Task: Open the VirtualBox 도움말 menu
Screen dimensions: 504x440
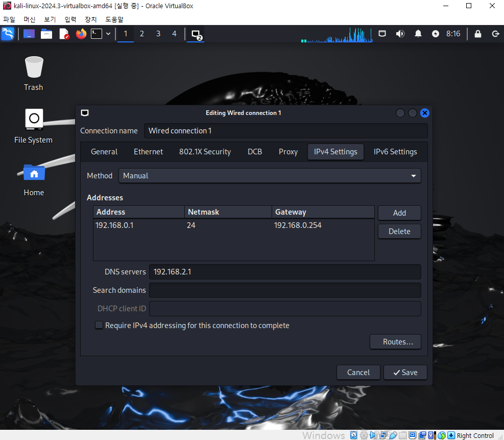Action: (114, 19)
